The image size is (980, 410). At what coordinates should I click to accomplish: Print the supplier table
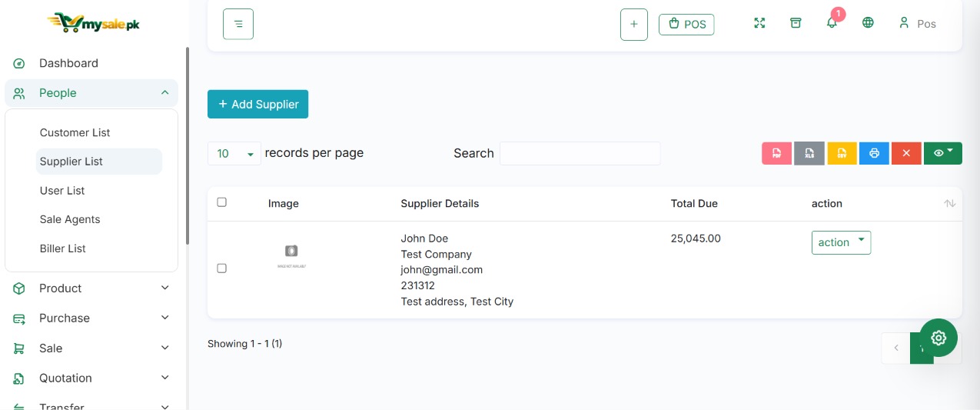874,153
